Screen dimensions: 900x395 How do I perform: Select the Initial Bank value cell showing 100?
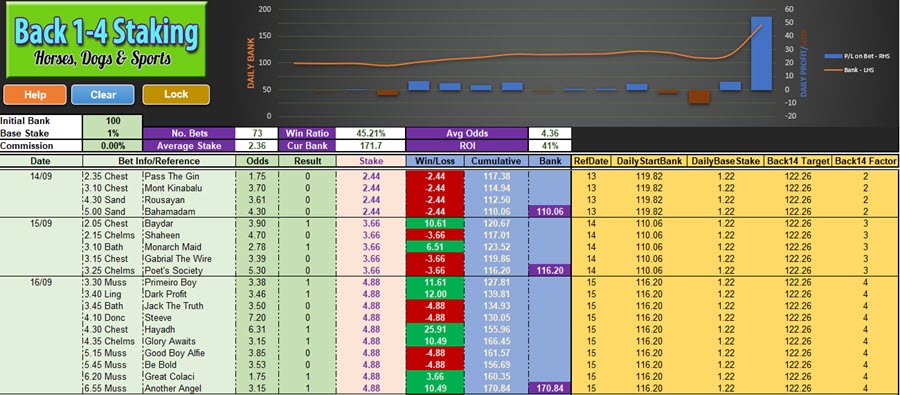[x=112, y=121]
